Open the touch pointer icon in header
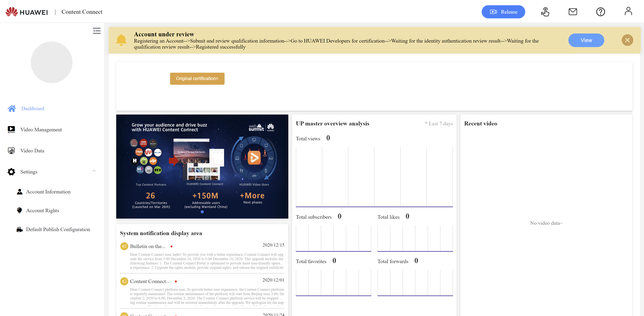 [x=545, y=12]
